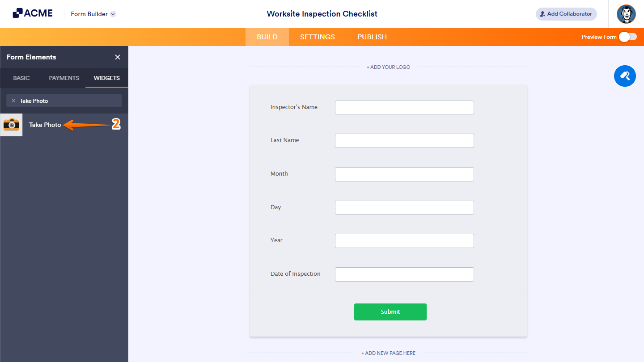644x362 pixels.
Task: Click the ACME logo
Action: click(32, 13)
